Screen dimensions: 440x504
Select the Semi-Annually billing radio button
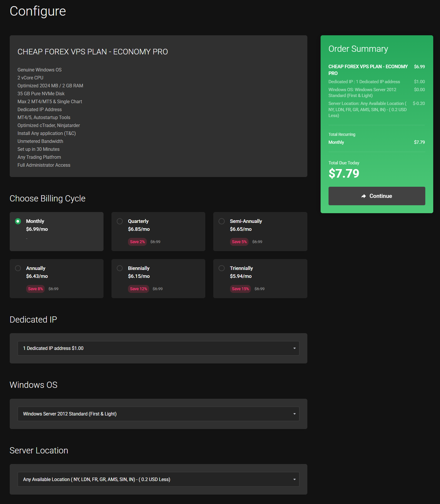coord(222,221)
